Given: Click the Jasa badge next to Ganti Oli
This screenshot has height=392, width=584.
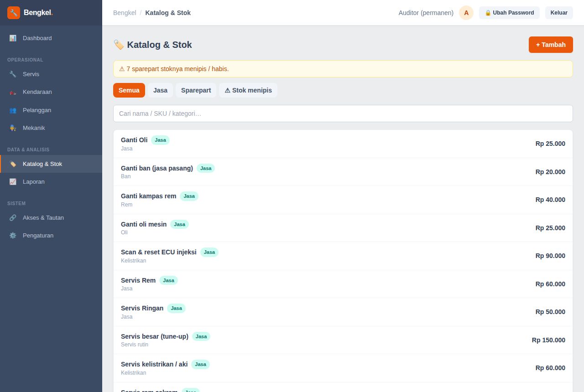Looking at the screenshot, I should point(160,140).
